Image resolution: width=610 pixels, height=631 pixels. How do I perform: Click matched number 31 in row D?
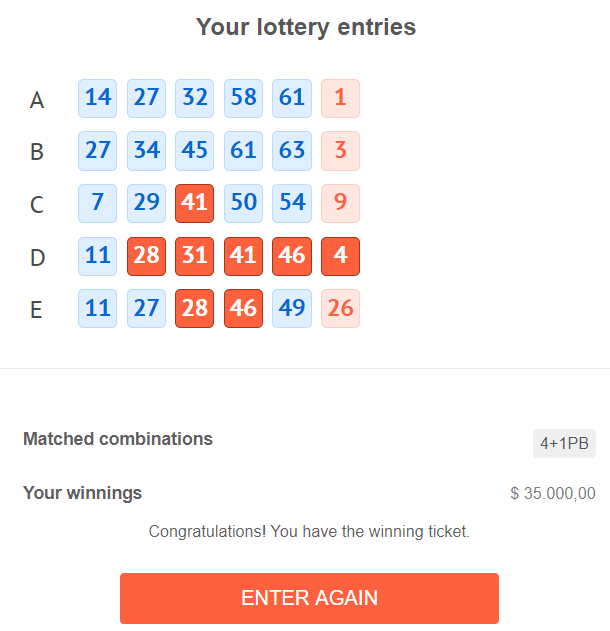click(x=194, y=256)
